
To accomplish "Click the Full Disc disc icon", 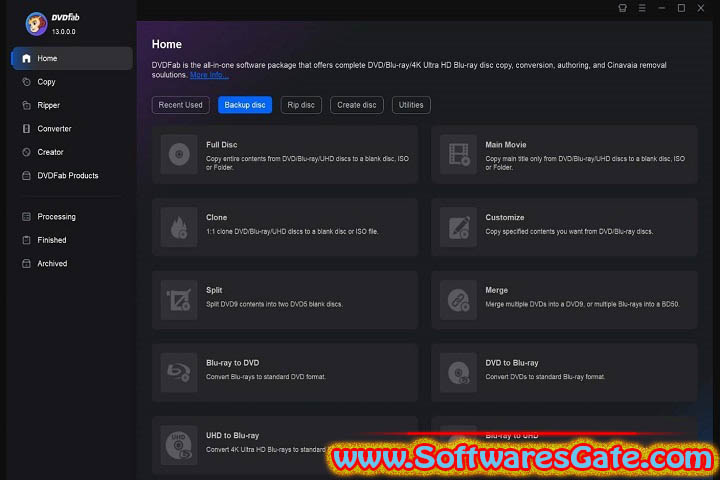I will point(179,154).
